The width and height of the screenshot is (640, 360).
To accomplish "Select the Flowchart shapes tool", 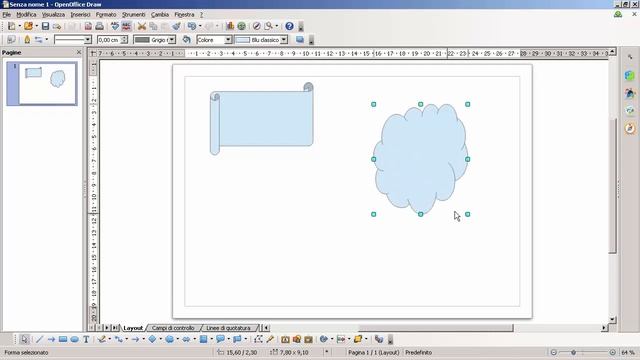I will point(203,339).
